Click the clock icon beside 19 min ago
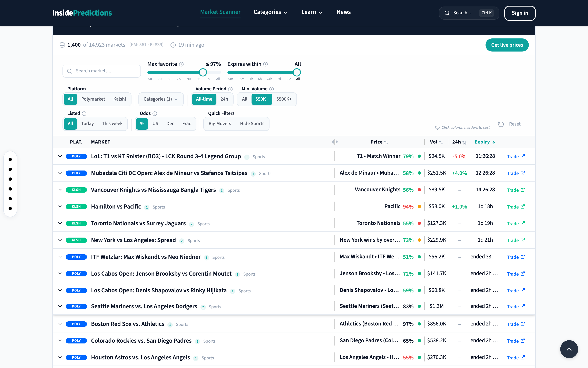588x368 pixels. 173,45
